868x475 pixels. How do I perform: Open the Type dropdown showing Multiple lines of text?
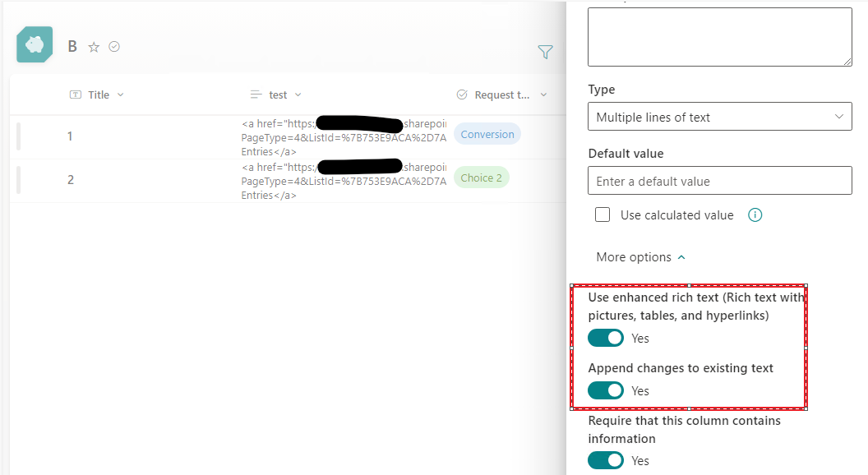(x=719, y=117)
